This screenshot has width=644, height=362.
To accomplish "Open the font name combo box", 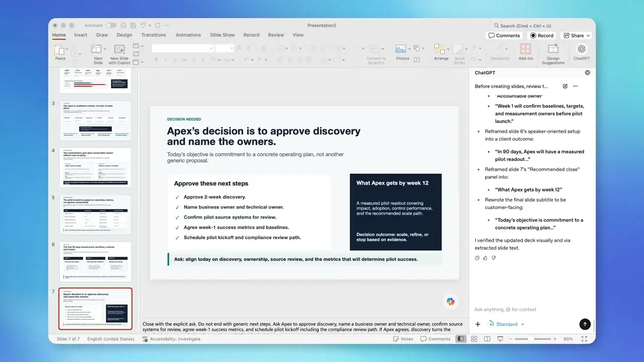I will tap(183, 48).
